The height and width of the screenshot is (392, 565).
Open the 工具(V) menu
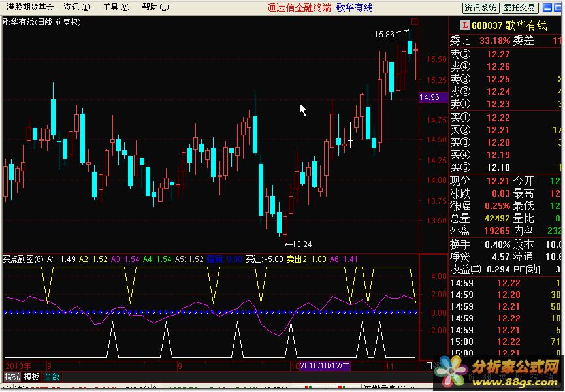pos(116,7)
